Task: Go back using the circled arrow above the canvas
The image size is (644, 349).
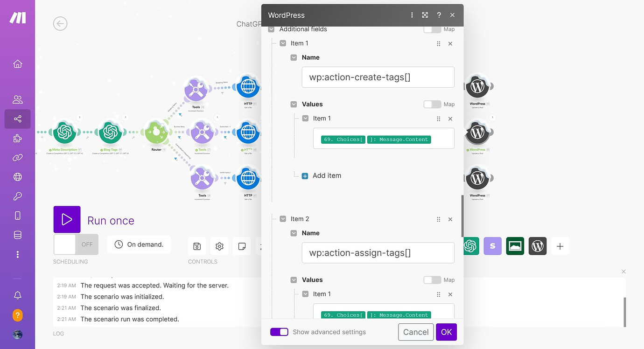Action: [x=60, y=23]
